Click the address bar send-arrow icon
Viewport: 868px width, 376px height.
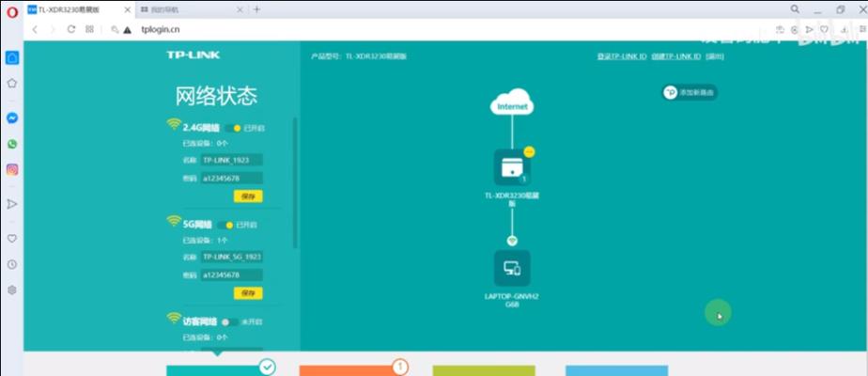pos(810,29)
